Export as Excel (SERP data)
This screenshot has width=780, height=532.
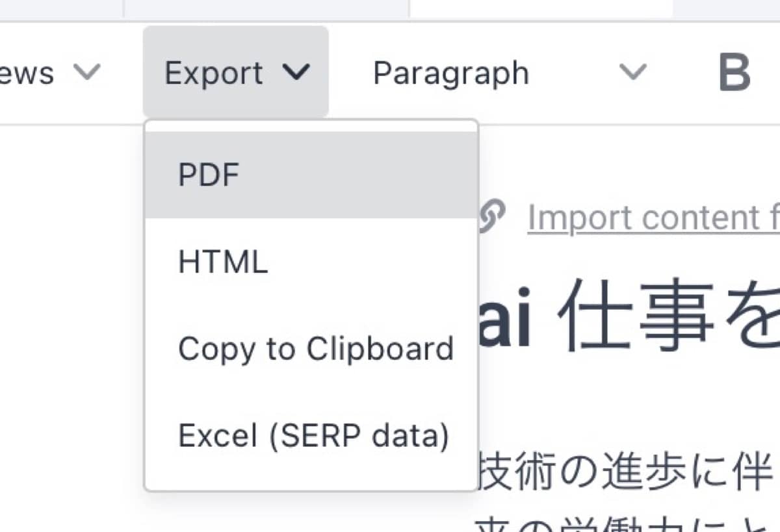pyautogui.click(x=313, y=435)
